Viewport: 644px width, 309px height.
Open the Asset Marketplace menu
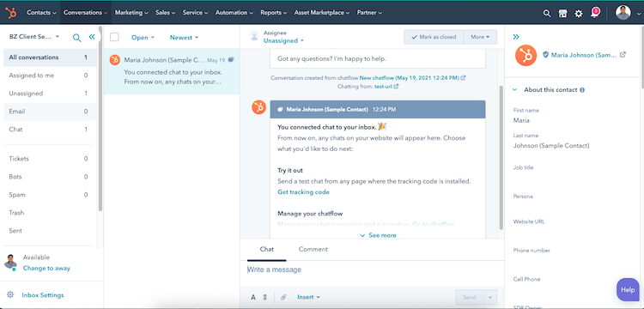tap(322, 13)
